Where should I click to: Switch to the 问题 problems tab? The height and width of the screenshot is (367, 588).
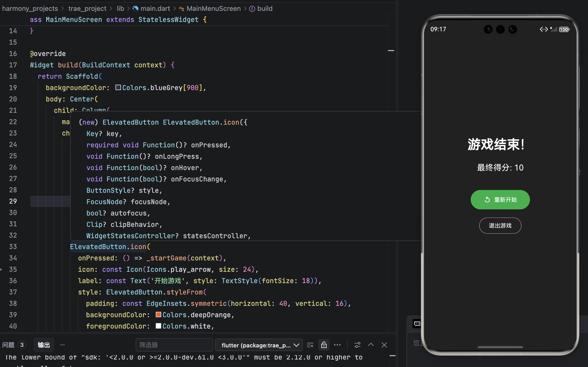(8, 345)
